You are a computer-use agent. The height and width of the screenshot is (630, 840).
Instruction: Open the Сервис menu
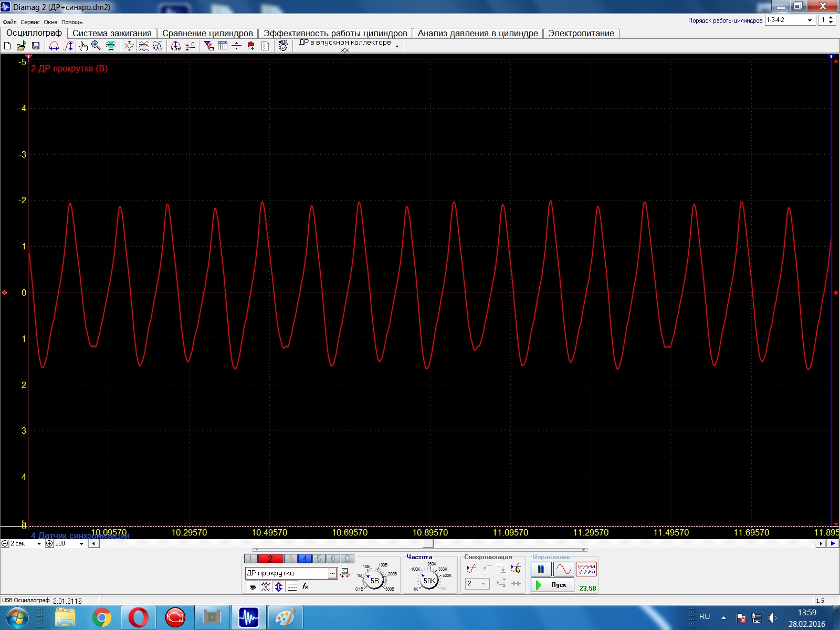point(30,22)
